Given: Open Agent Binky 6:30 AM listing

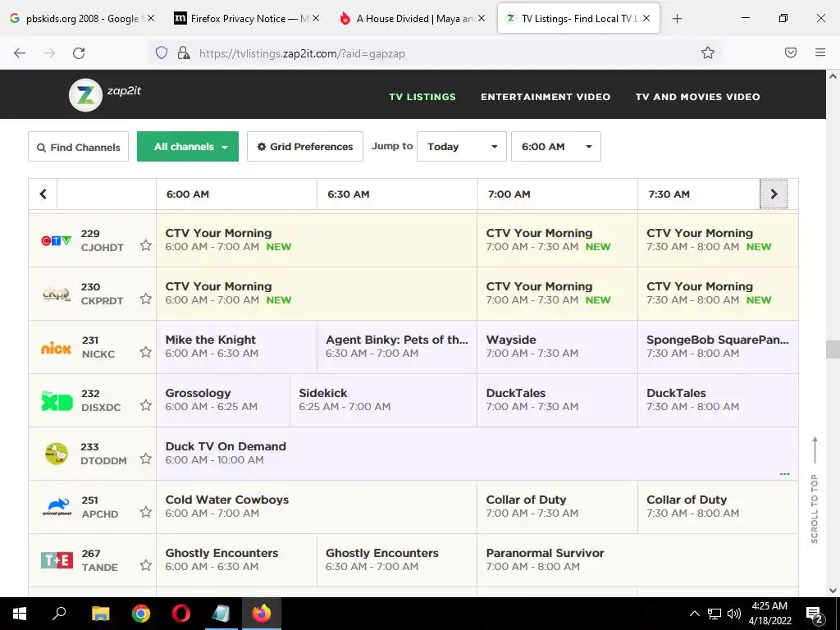Looking at the screenshot, I should (397, 347).
